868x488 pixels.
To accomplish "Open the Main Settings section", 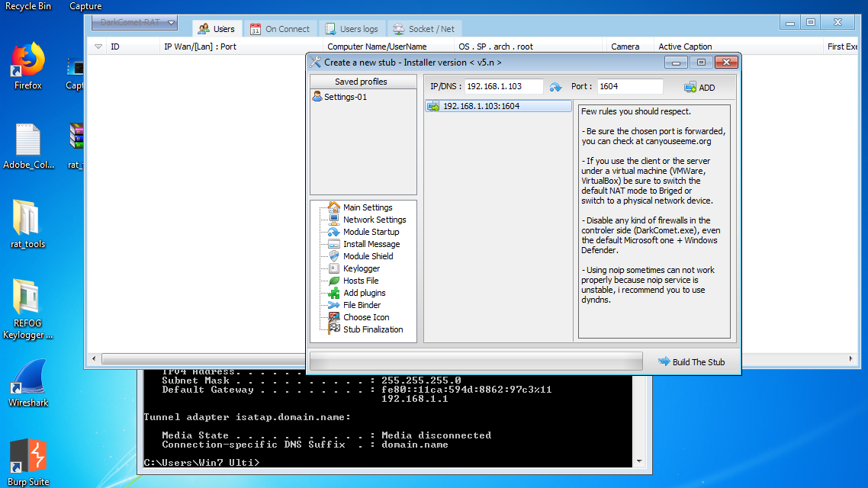I will (368, 207).
